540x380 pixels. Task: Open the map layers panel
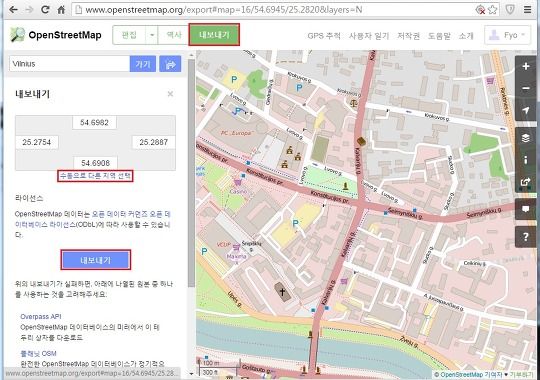(526, 138)
